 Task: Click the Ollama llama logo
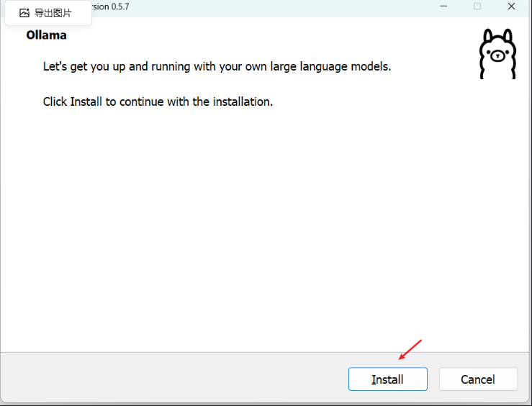point(497,55)
